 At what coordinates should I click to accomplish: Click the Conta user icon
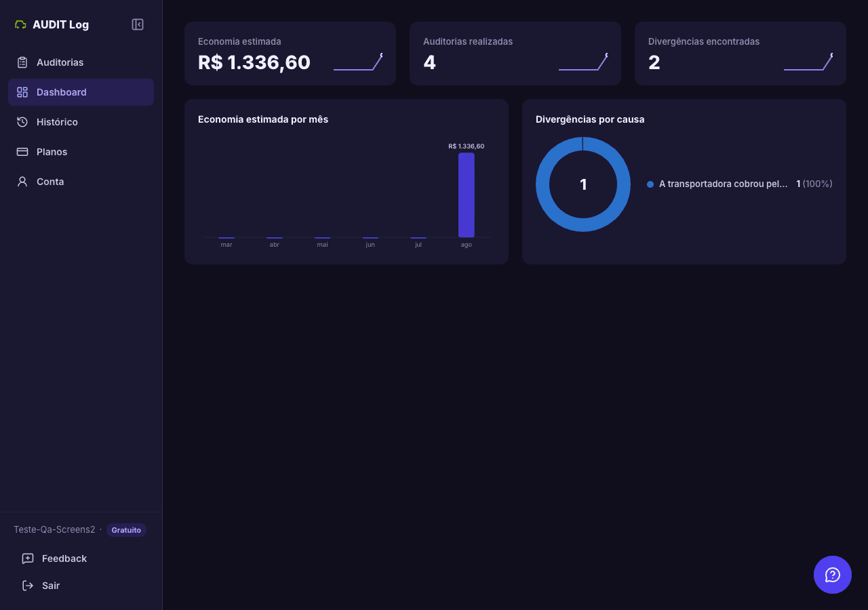22,182
